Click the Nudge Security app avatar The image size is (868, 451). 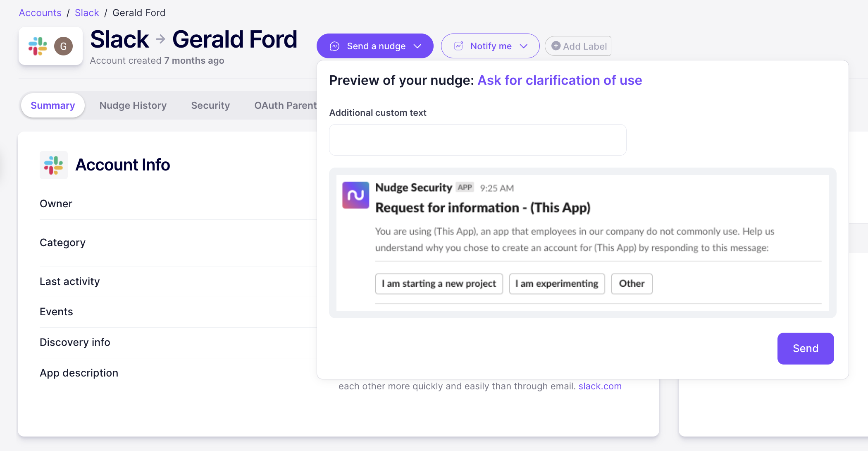[355, 195]
